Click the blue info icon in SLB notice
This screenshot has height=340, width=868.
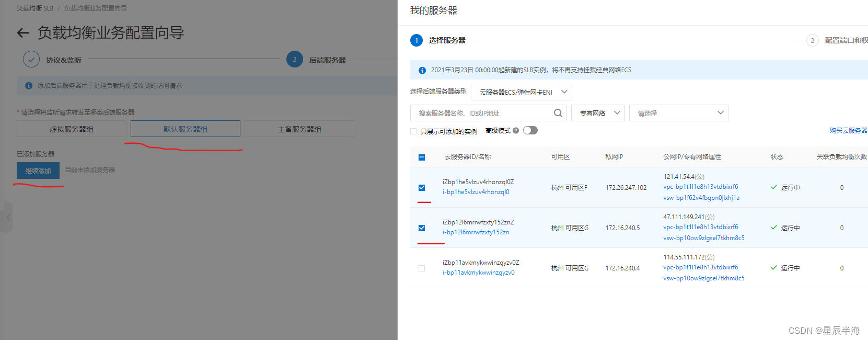422,70
